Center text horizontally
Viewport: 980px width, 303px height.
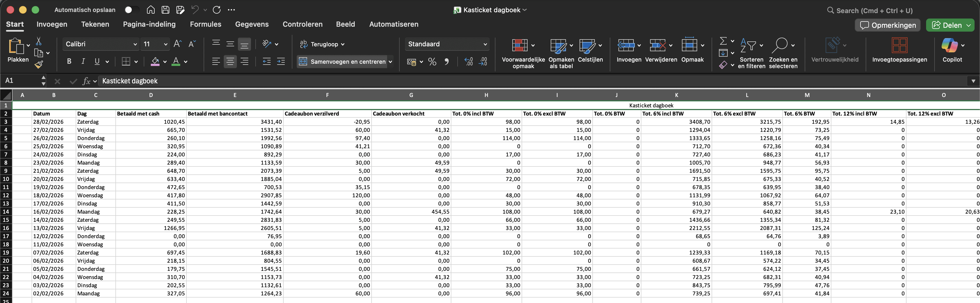click(230, 61)
